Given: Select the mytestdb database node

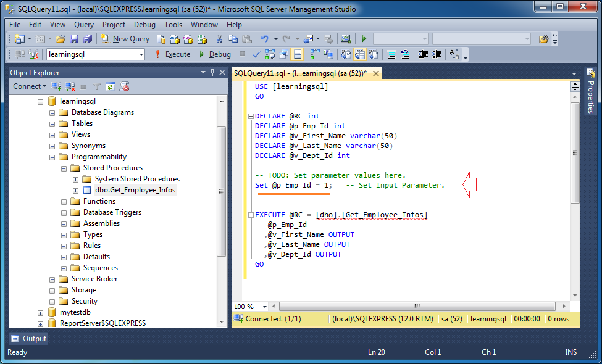Looking at the screenshot, I should [x=75, y=312].
